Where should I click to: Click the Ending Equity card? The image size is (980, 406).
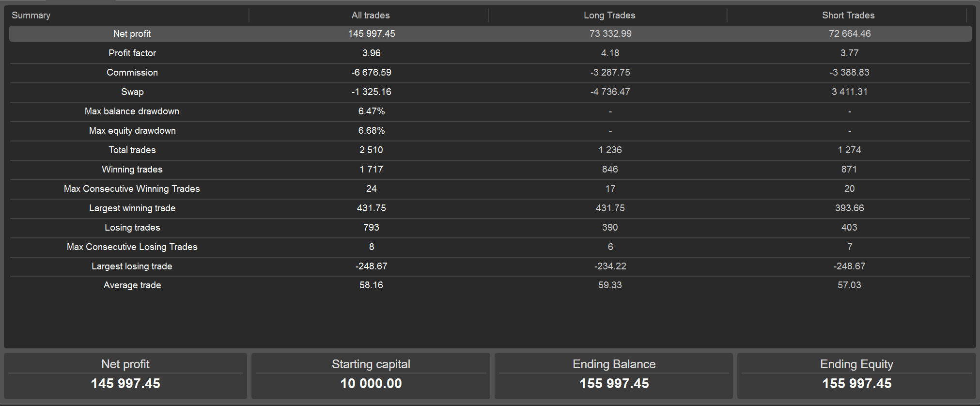[856, 376]
